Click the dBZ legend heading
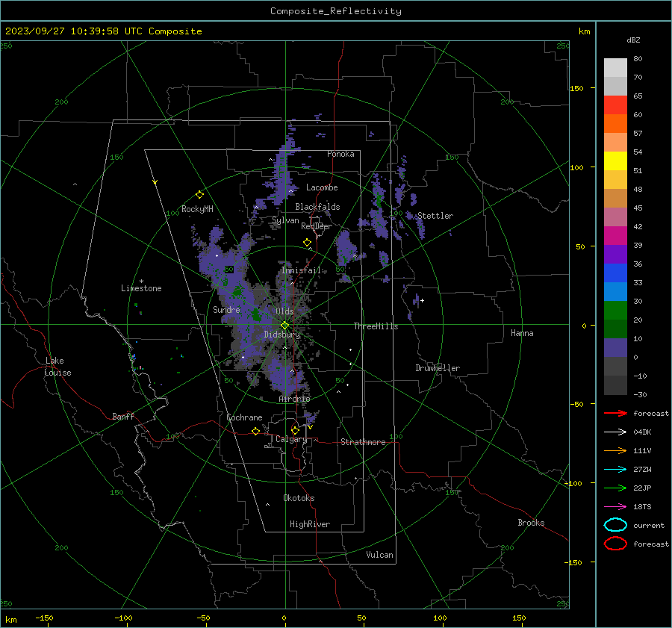This screenshot has width=672, height=628. pyautogui.click(x=633, y=40)
